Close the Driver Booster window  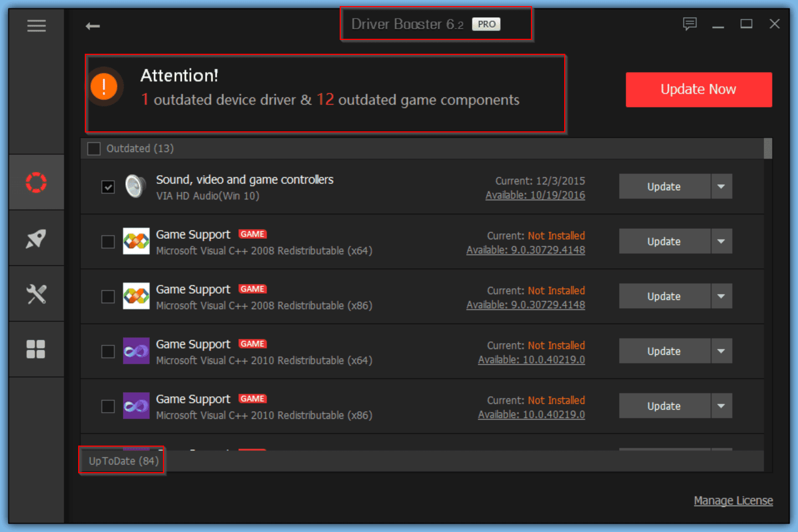pos(775,24)
